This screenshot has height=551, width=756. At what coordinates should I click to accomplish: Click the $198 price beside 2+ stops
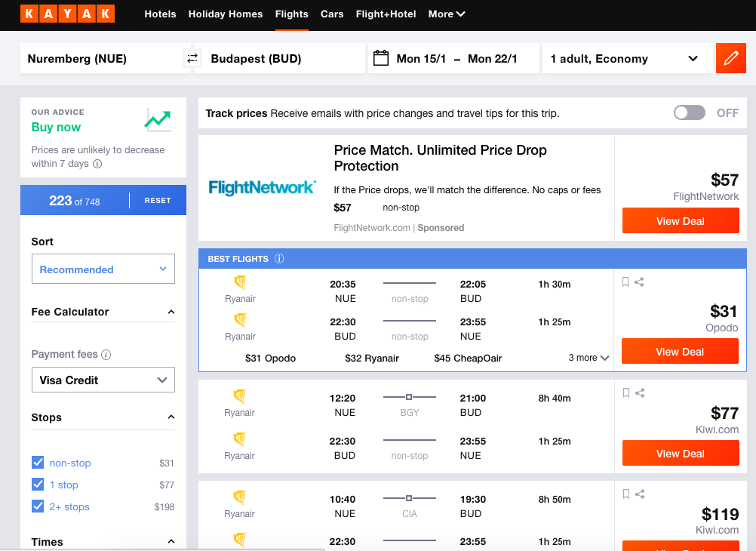pos(164,506)
